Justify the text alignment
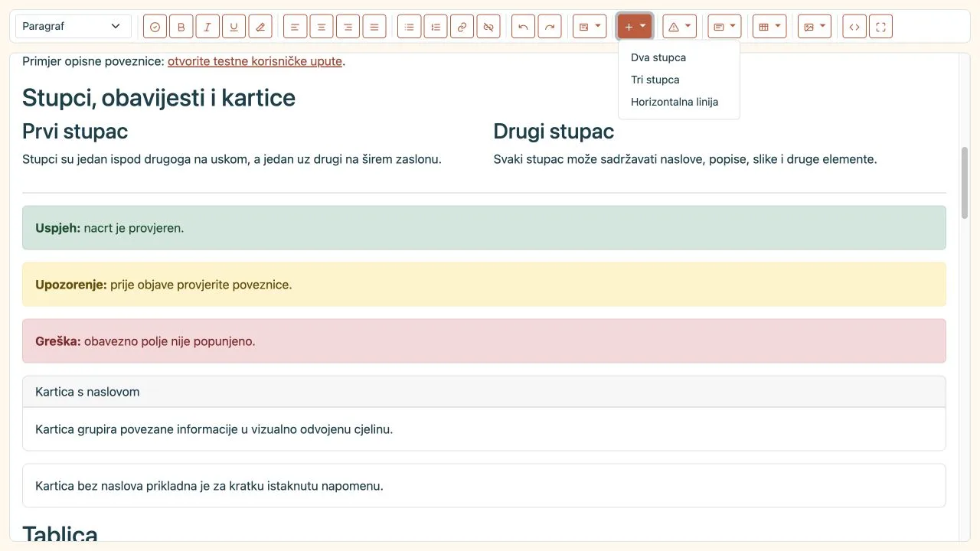 click(x=374, y=27)
